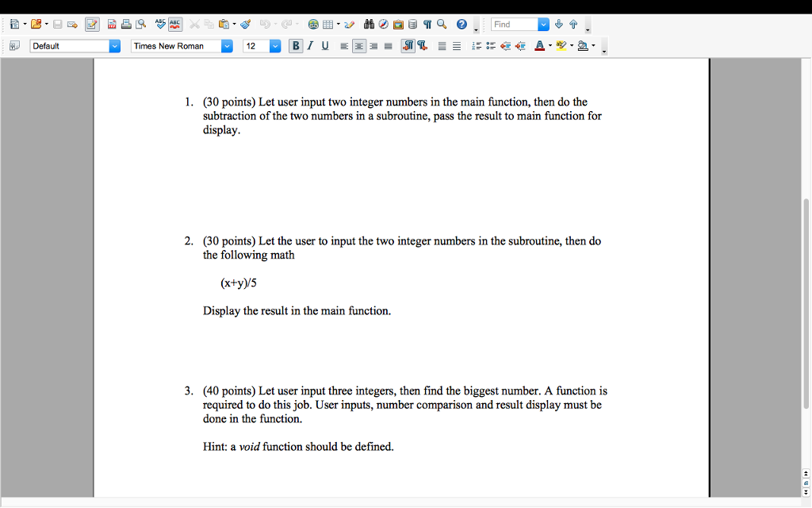Find previous with up arrow
This screenshot has width=812, height=508.
[573, 25]
